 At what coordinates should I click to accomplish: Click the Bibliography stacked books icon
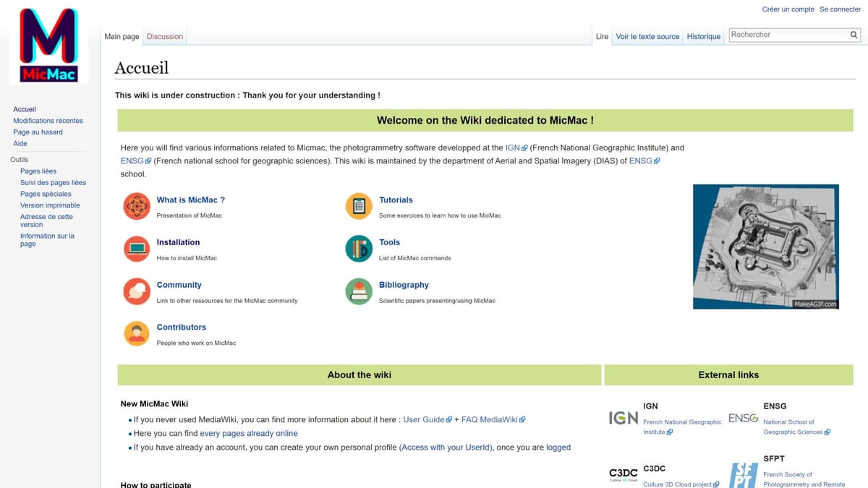359,291
